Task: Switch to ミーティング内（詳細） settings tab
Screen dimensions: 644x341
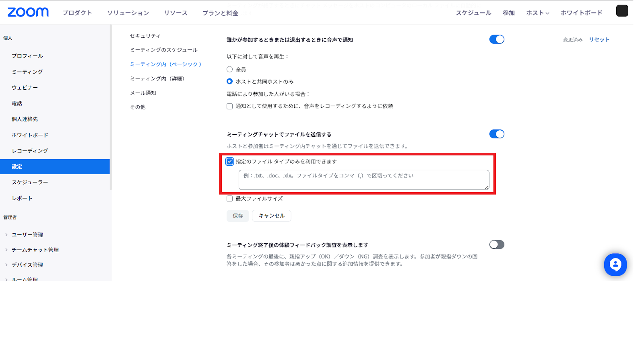Action: [x=157, y=79]
